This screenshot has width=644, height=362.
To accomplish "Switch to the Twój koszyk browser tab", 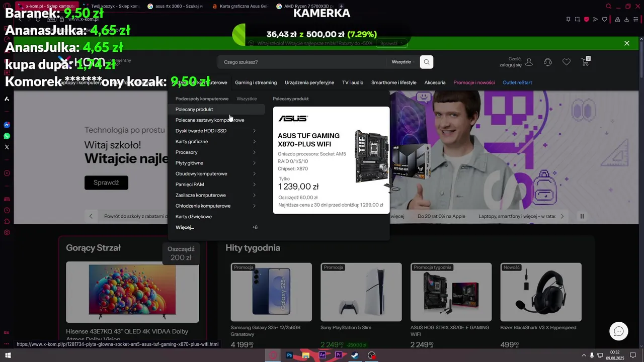I will coord(111,7).
